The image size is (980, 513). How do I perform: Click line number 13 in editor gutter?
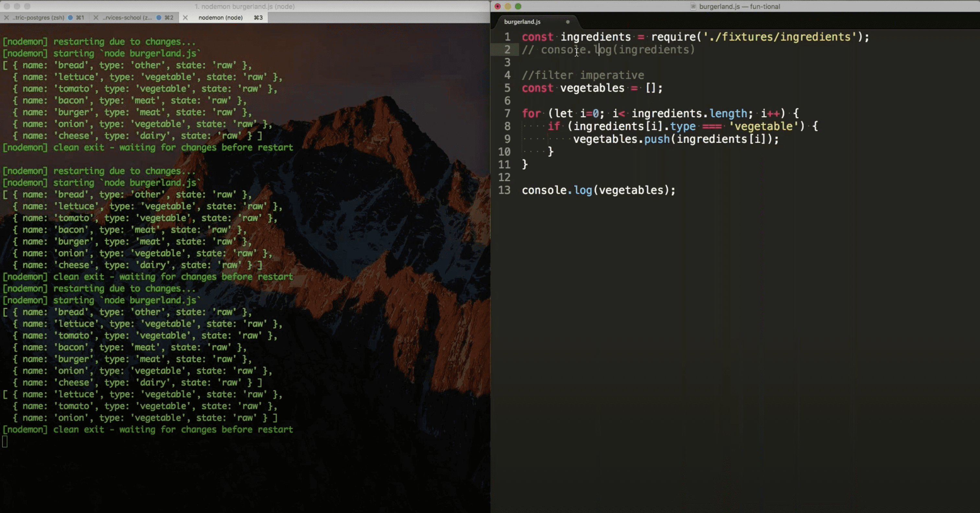[505, 190]
